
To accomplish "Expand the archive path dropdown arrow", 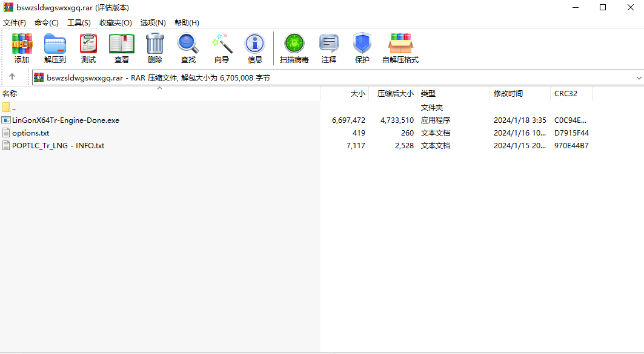I will coord(639,78).
